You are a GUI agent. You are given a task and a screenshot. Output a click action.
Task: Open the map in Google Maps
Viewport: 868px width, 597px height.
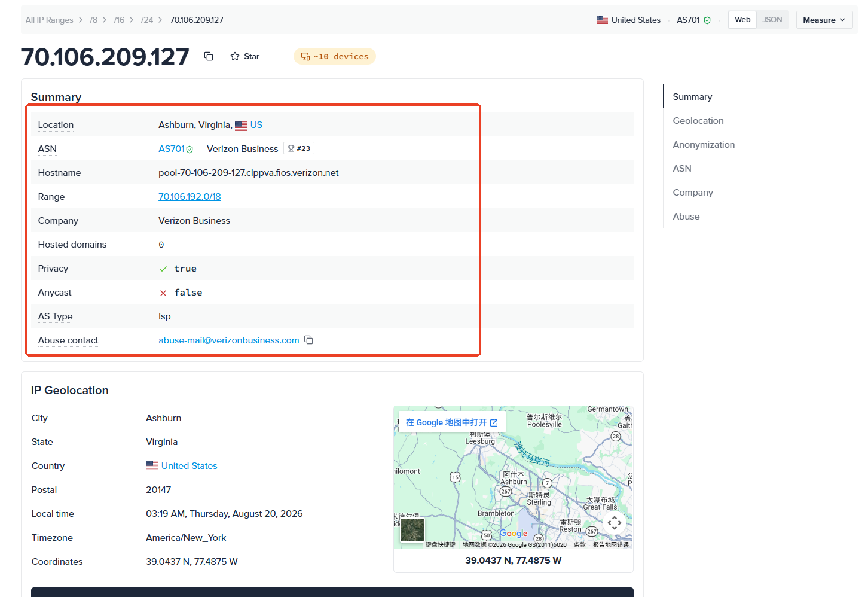(x=452, y=422)
